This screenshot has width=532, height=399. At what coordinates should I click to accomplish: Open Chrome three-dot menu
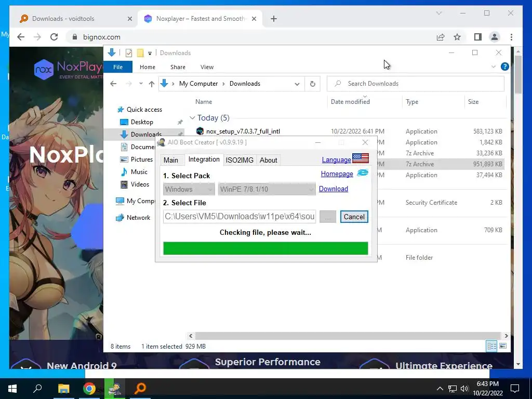click(x=511, y=37)
